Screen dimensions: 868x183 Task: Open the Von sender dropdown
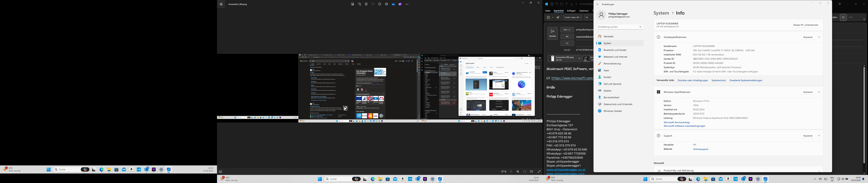pos(567,30)
